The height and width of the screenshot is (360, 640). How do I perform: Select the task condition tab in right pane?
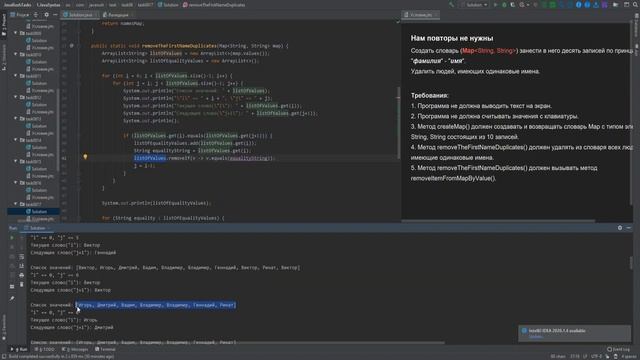pos(420,15)
